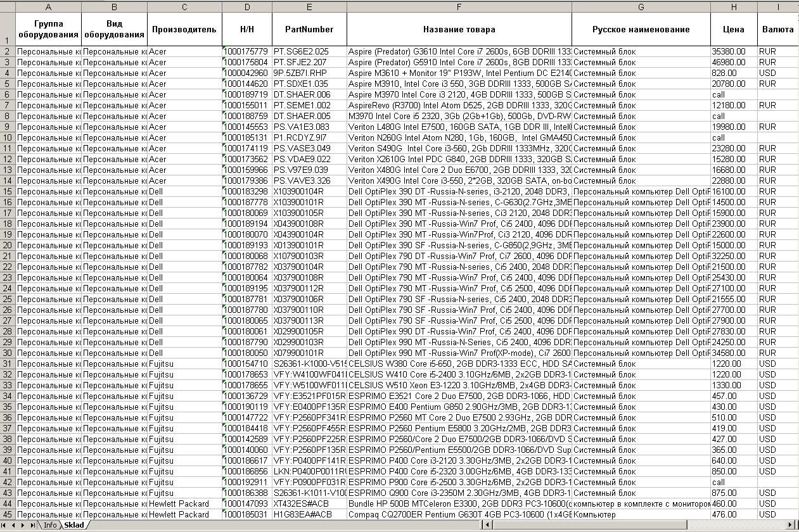Click the 'H/H' header cell
The image size is (799, 532).
pos(247,29)
